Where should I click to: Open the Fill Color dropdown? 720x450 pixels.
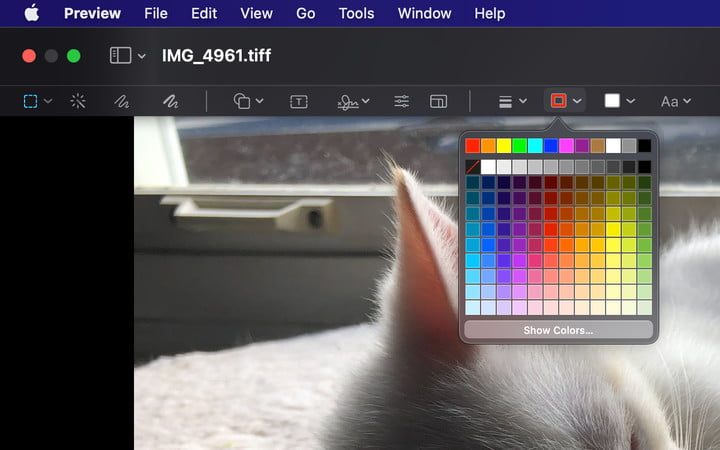[x=619, y=101]
